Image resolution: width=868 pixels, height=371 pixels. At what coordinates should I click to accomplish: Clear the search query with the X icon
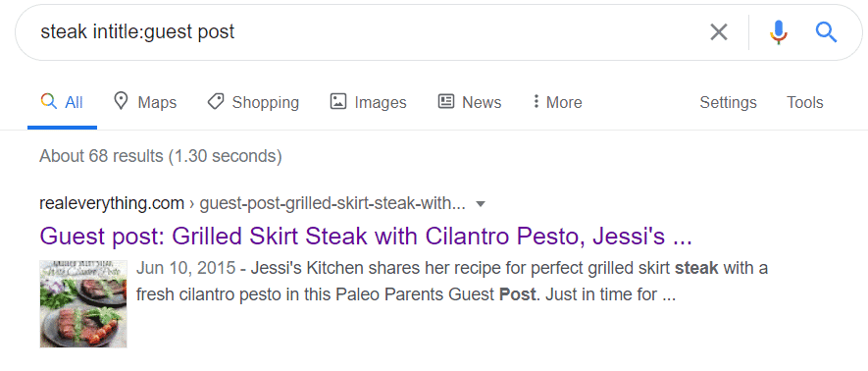(719, 32)
